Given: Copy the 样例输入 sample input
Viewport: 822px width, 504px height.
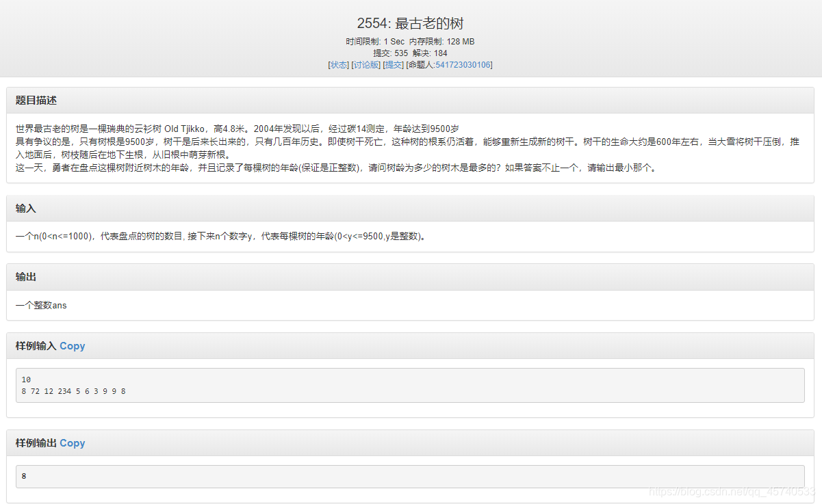Looking at the screenshot, I should click(73, 346).
